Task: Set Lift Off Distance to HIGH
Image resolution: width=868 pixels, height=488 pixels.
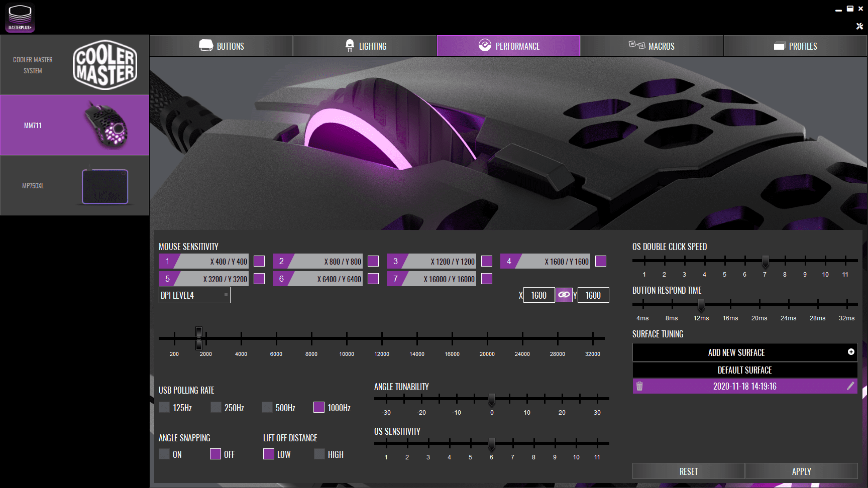Action: [x=319, y=454]
